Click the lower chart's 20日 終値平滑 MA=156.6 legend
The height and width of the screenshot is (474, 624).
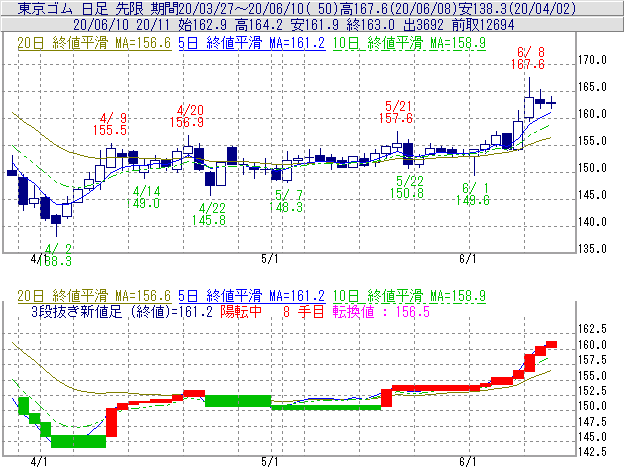click(94, 296)
